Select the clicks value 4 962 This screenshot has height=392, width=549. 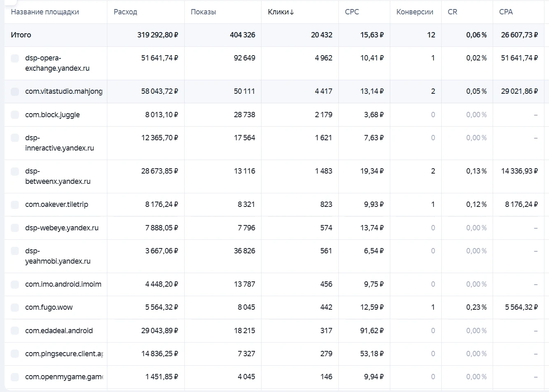[324, 58]
